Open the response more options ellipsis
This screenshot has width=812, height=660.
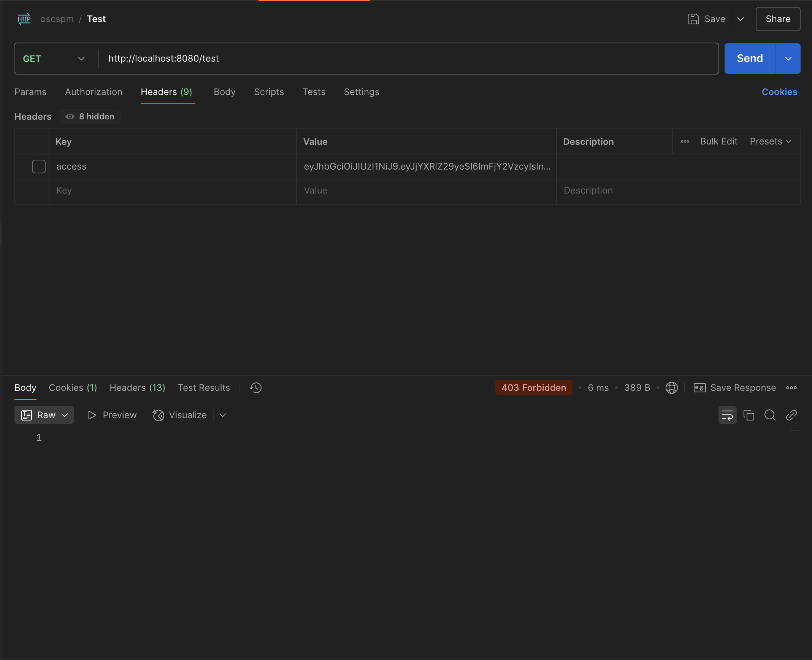[791, 388]
